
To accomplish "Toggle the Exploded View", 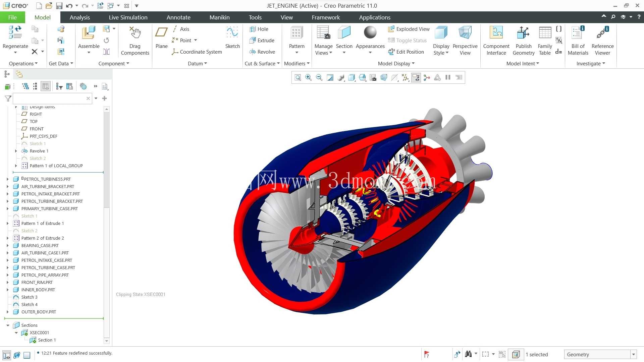I will (x=409, y=29).
